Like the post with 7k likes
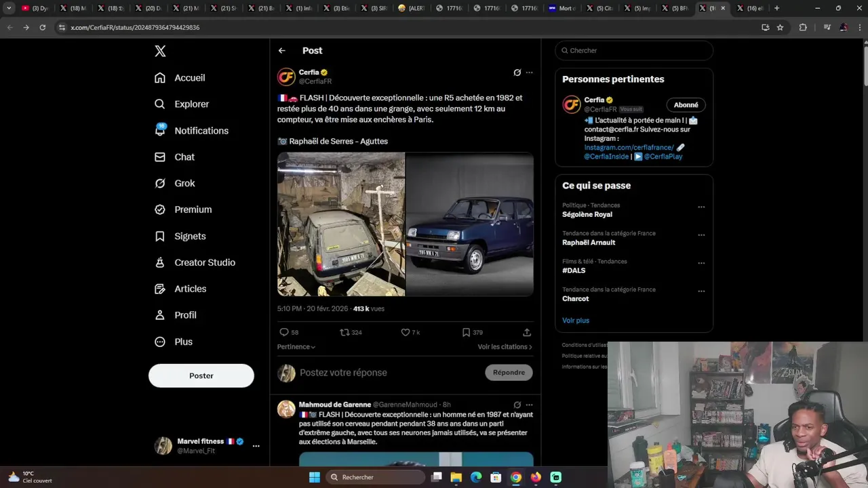This screenshot has height=488, width=868. pyautogui.click(x=410, y=332)
